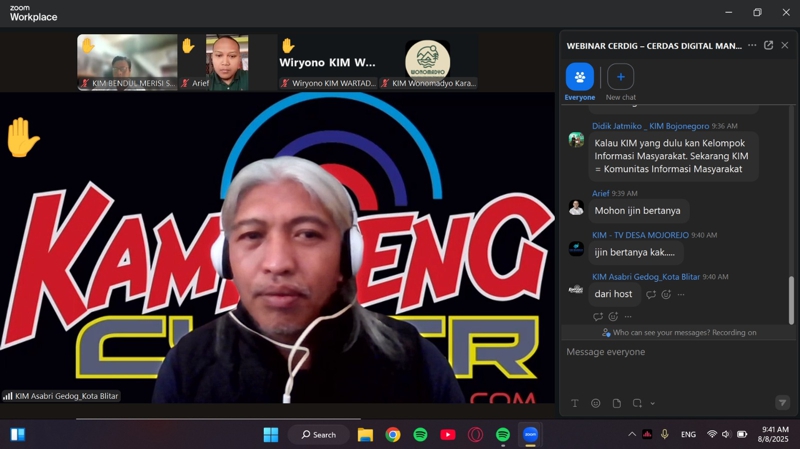800x449 pixels.
Task: Close the webinar chat panel
Action: [x=785, y=45]
